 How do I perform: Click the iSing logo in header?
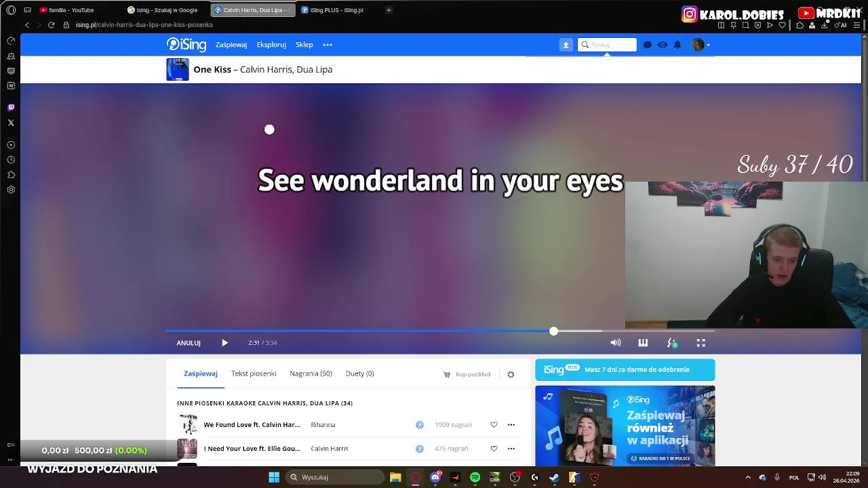click(x=186, y=45)
